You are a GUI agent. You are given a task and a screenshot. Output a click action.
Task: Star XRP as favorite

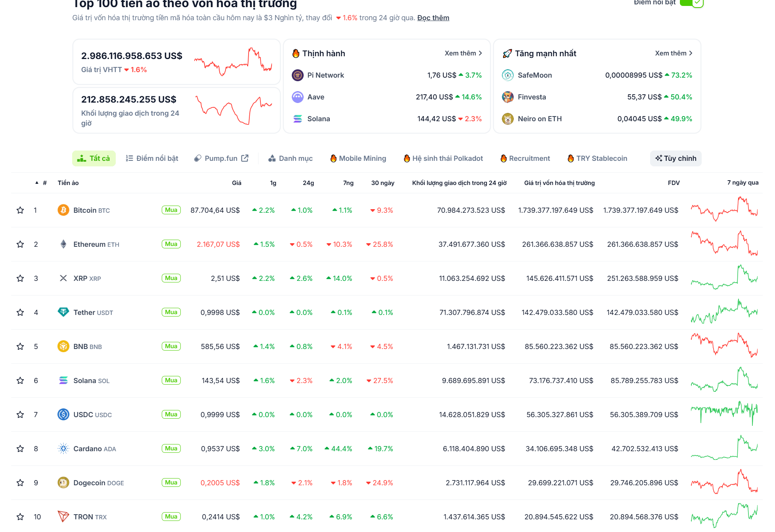pos(20,278)
